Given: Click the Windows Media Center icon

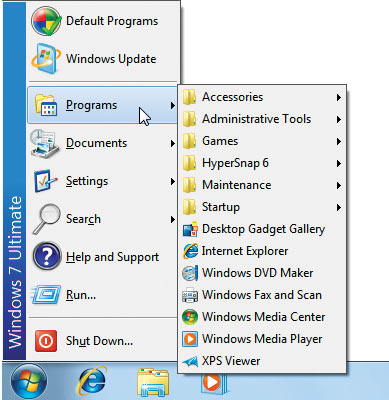Looking at the screenshot, I should 190,317.
